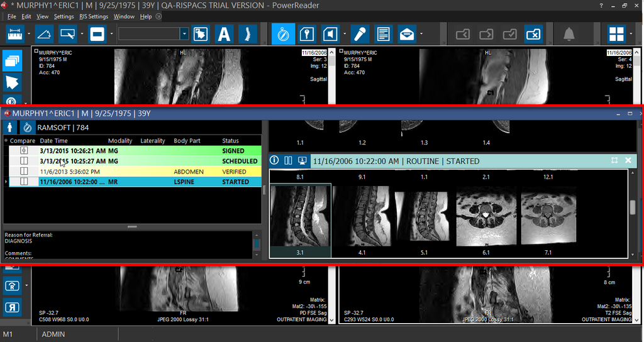Toggle compare for the SIGNED MG study
The width and height of the screenshot is (644, 342).
coord(25,151)
